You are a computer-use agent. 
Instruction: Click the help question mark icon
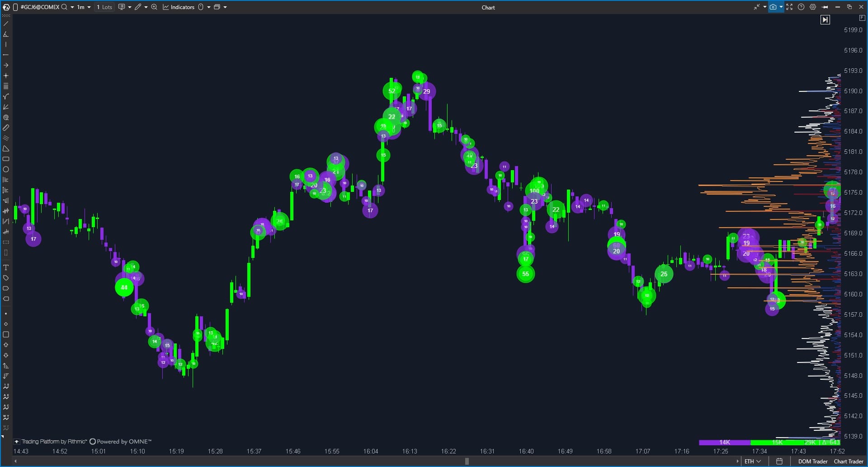801,7
